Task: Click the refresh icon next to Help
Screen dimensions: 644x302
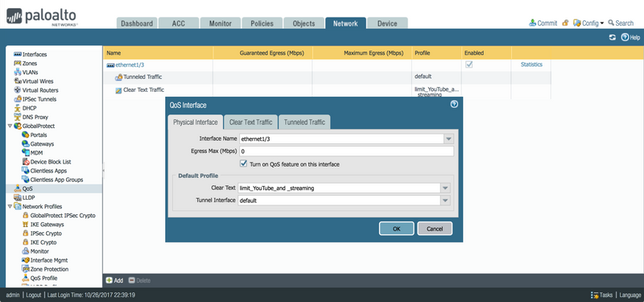Action: (613, 37)
